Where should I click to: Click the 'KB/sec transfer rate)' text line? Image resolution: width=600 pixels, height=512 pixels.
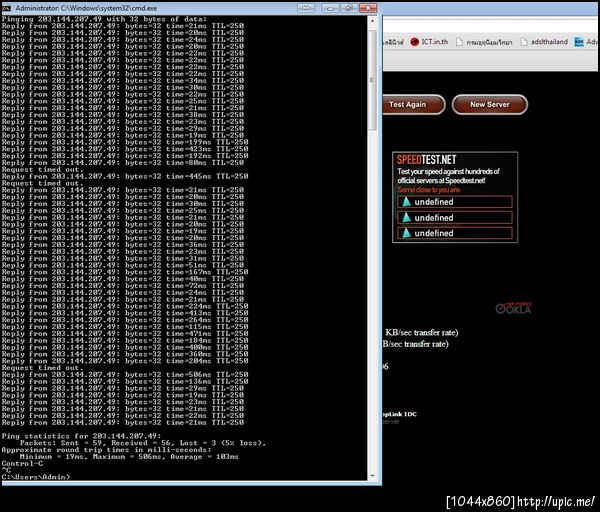point(421,332)
